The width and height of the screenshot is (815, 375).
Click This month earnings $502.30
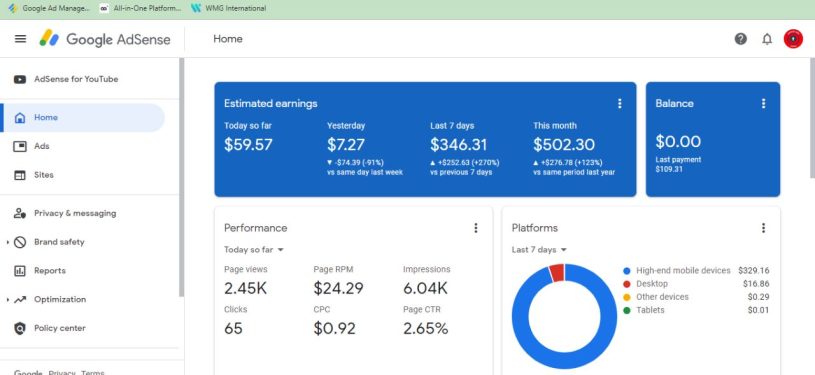pyautogui.click(x=564, y=145)
